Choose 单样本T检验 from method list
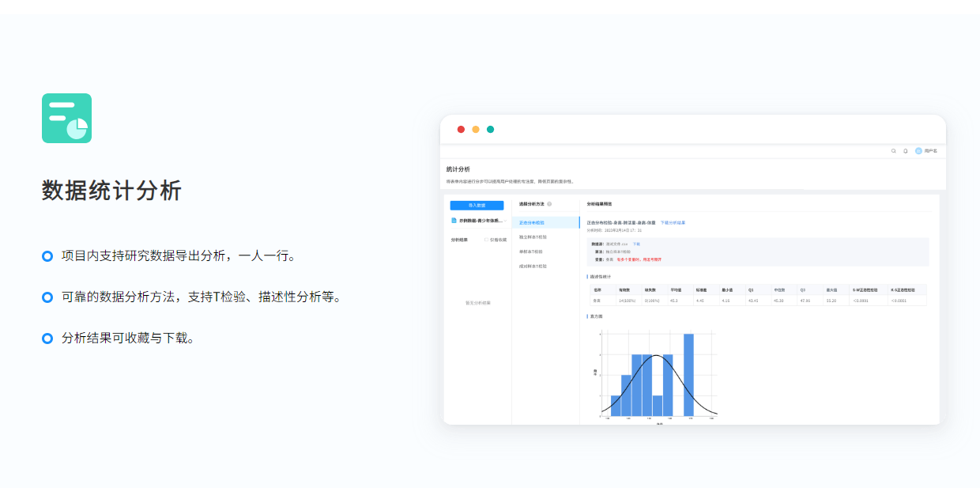Image resolution: width=980 pixels, height=488 pixels. point(531,252)
